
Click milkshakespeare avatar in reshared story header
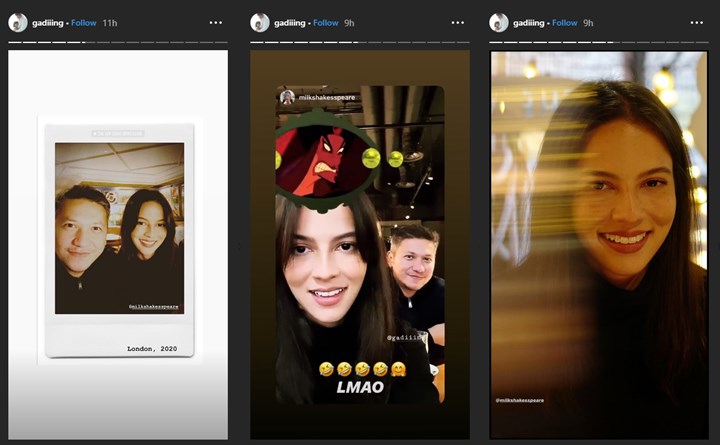[287, 97]
